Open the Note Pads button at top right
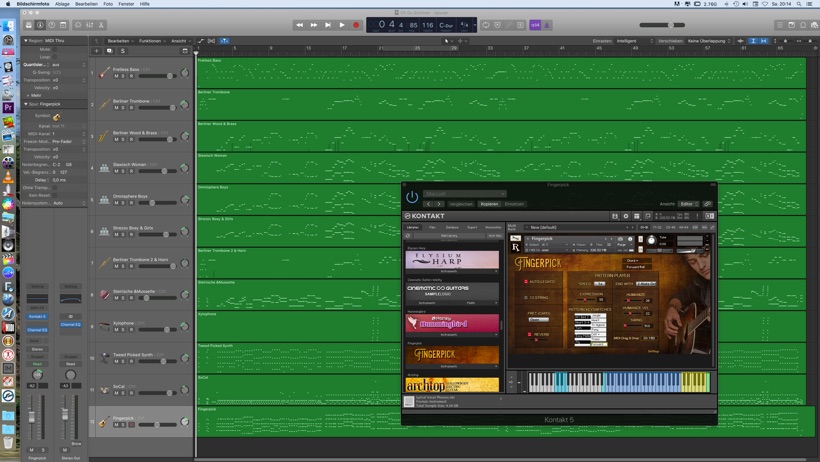820x462 pixels. (x=791, y=25)
